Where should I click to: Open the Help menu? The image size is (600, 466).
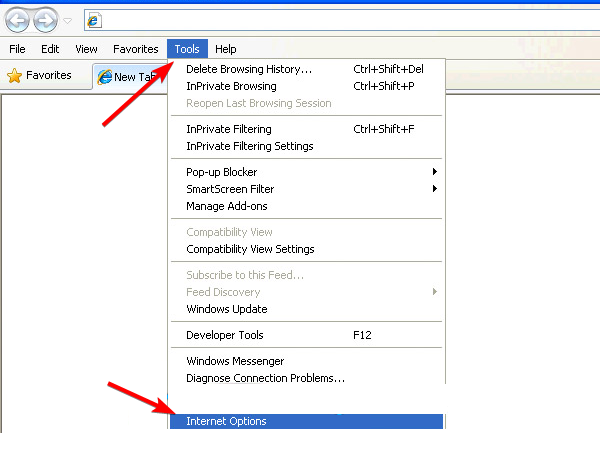coord(226,49)
